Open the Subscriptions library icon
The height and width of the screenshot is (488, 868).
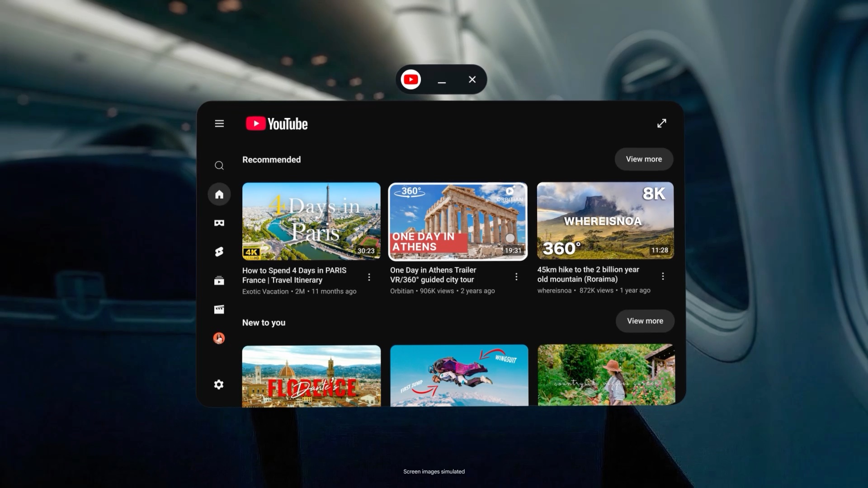[219, 280]
